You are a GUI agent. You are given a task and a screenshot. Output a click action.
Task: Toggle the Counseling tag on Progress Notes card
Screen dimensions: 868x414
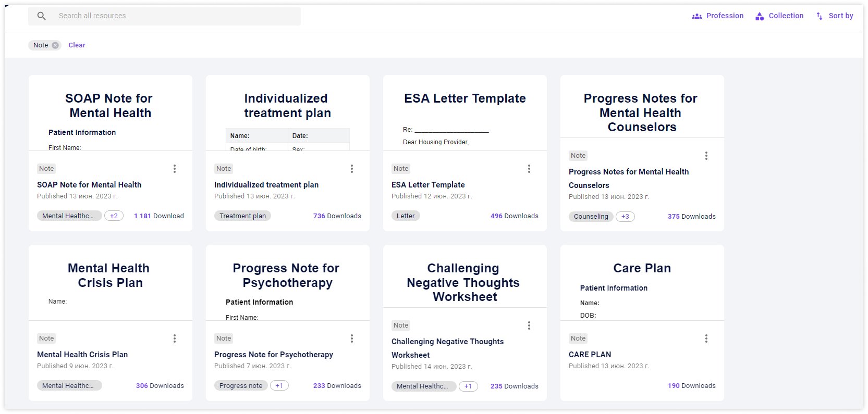591,216
